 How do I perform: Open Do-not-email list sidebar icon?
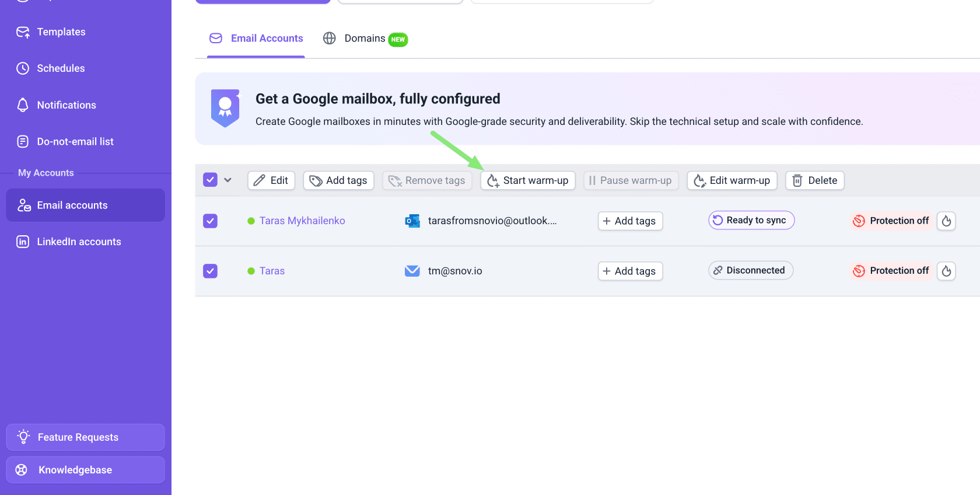tap(23, 141)
